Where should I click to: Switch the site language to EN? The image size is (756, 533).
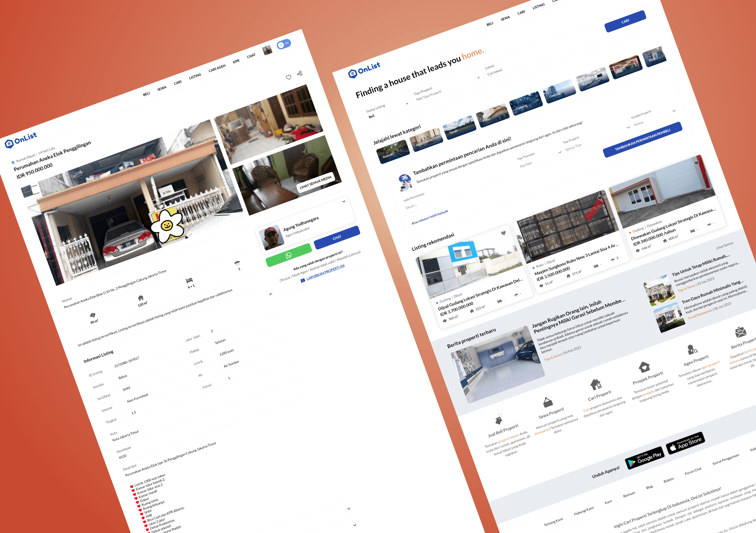(287, 43)
